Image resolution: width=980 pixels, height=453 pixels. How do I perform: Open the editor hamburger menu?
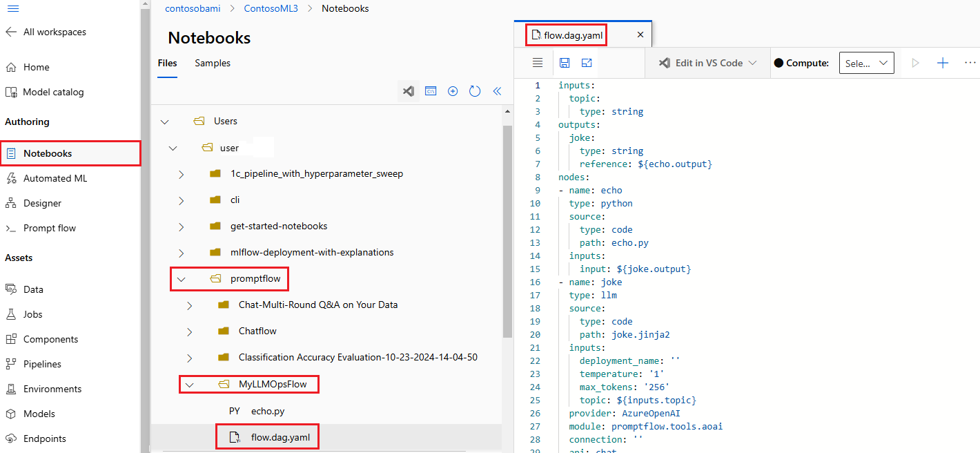click(x=538, y=63)
